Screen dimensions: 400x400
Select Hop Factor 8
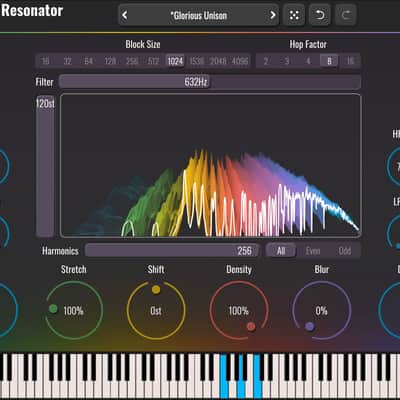pos(329,61)
